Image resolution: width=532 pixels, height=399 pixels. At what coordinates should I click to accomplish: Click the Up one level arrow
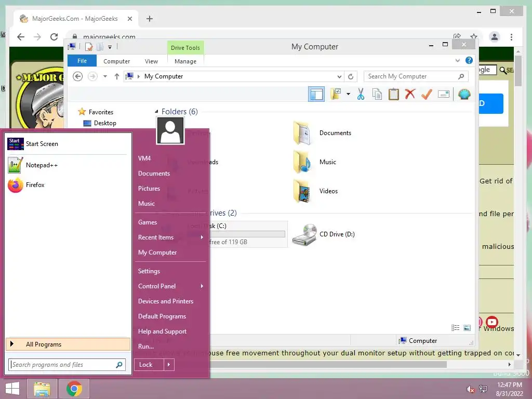coord(117,76)
